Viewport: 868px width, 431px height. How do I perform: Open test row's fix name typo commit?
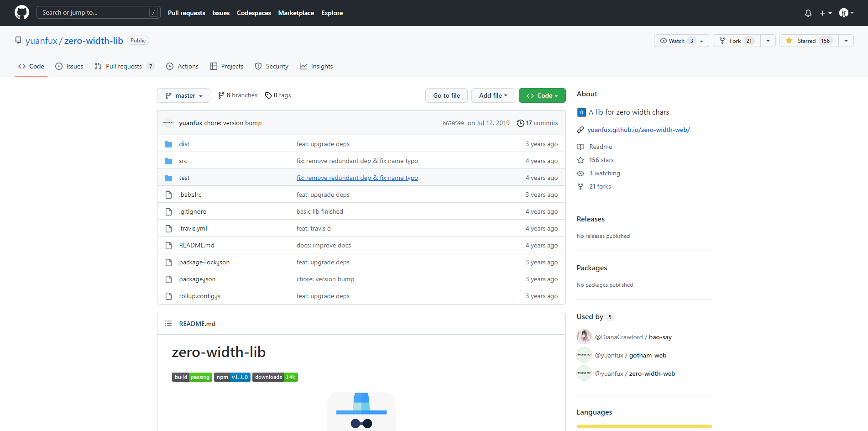pos(357,178)
